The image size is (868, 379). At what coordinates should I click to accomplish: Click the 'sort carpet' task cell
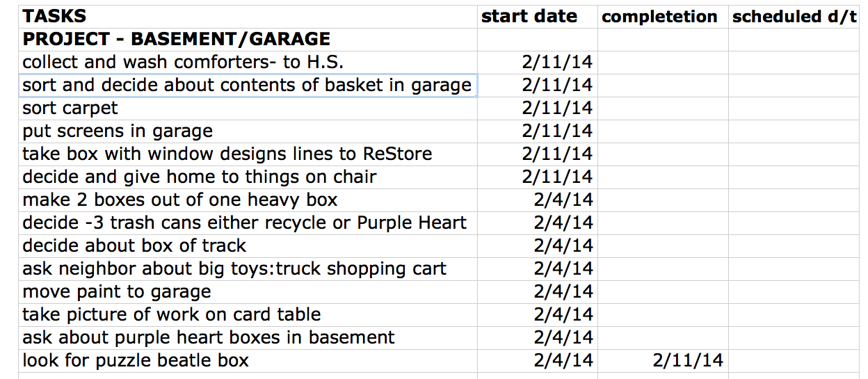(x=248, y=108)
